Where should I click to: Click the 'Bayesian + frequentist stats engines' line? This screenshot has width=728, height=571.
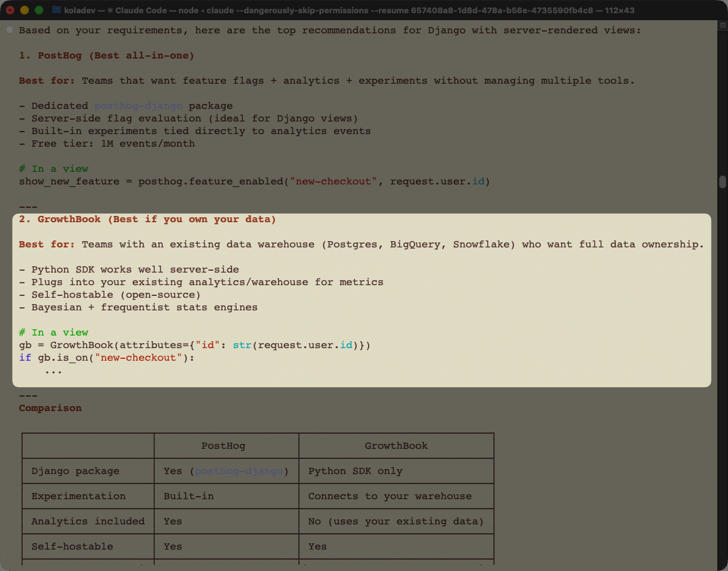[138, 307]
